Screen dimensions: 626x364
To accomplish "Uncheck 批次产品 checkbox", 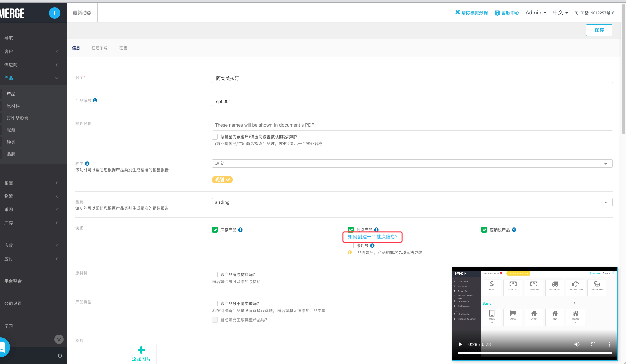I will (x=351, y=229).
